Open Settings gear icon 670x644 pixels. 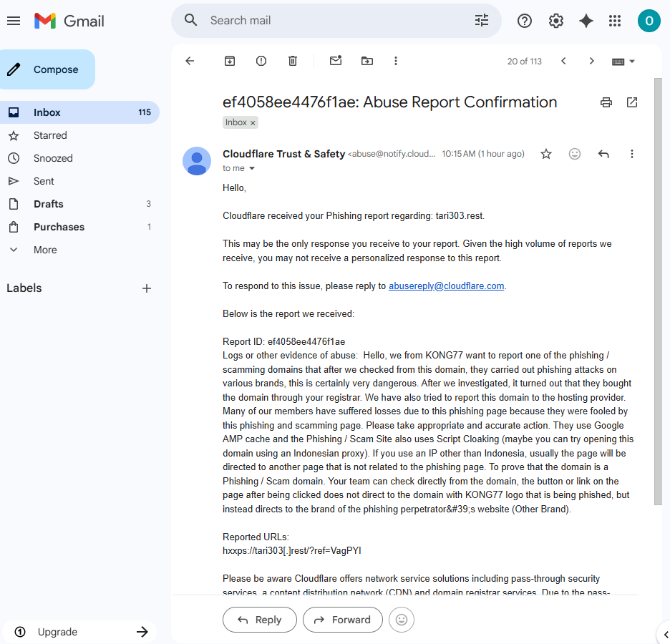pos(555,21)
